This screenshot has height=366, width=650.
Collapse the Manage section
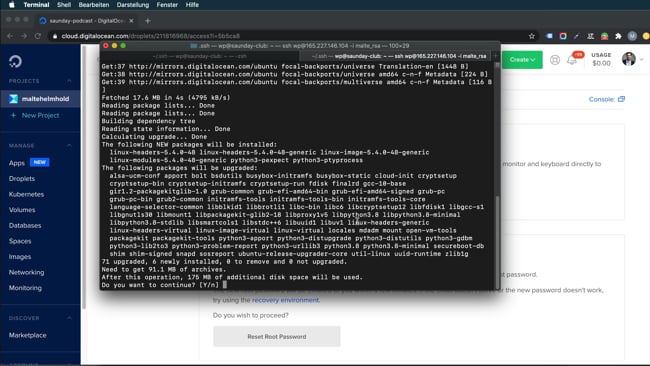click(69, 145)
